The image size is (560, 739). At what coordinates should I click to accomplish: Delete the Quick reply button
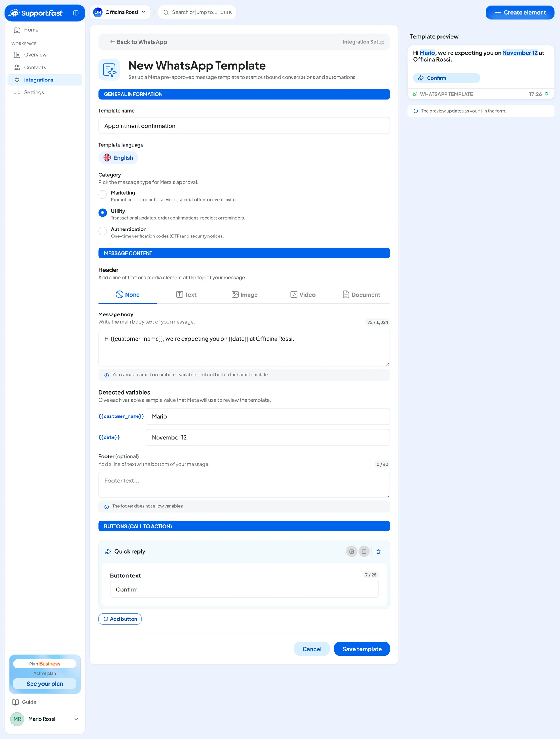[x=378, y=552]
